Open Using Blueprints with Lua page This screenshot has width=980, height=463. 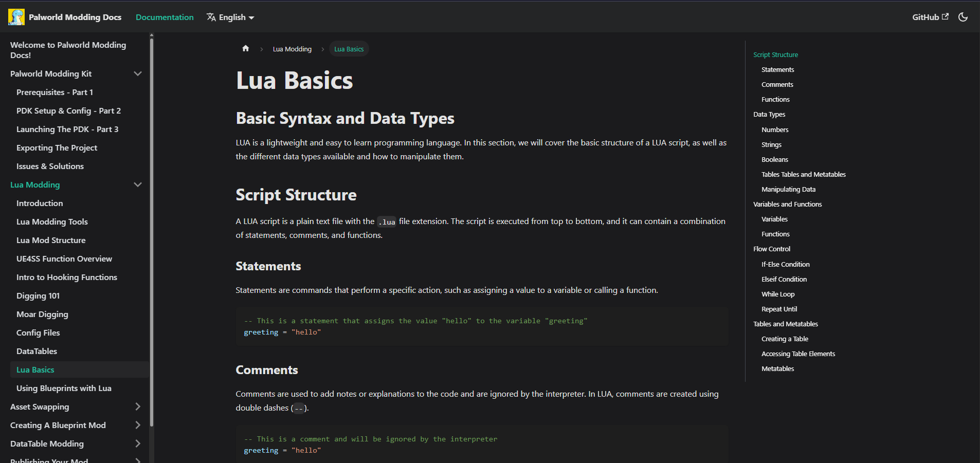(64, 388)
